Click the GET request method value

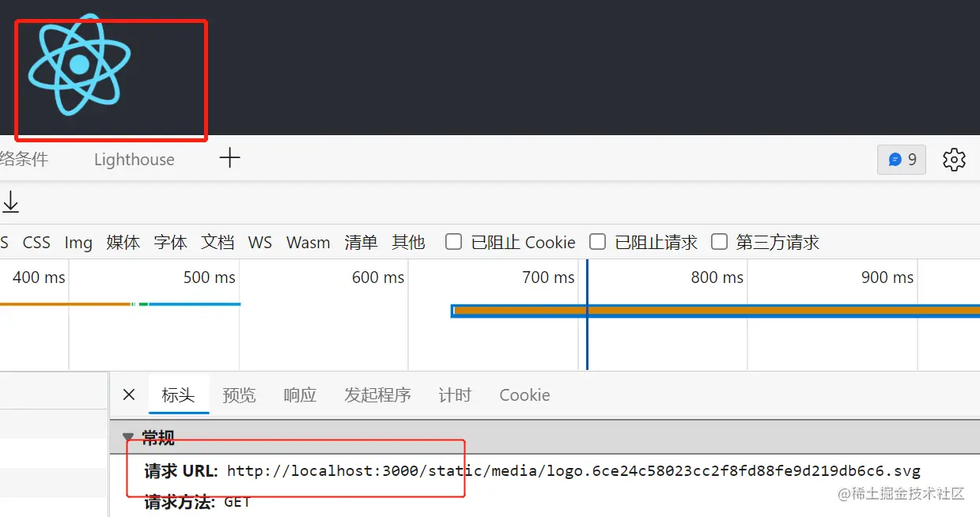(237, 502)
